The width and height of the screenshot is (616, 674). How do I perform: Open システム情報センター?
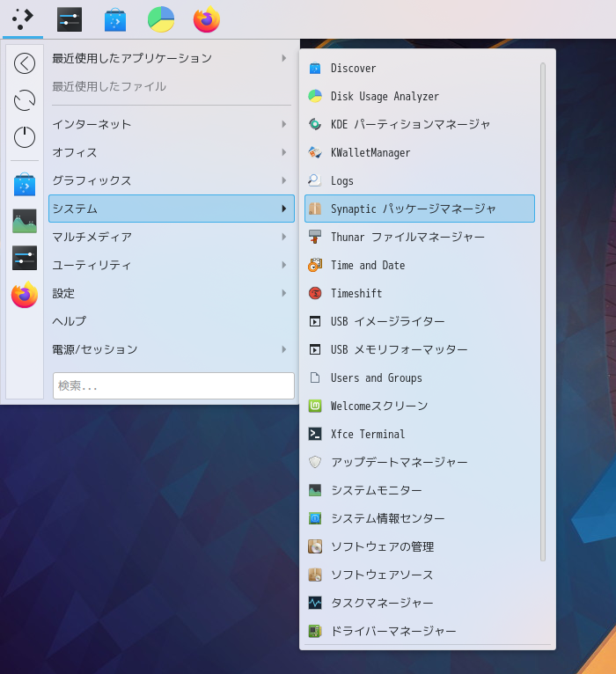coord(420,518)
